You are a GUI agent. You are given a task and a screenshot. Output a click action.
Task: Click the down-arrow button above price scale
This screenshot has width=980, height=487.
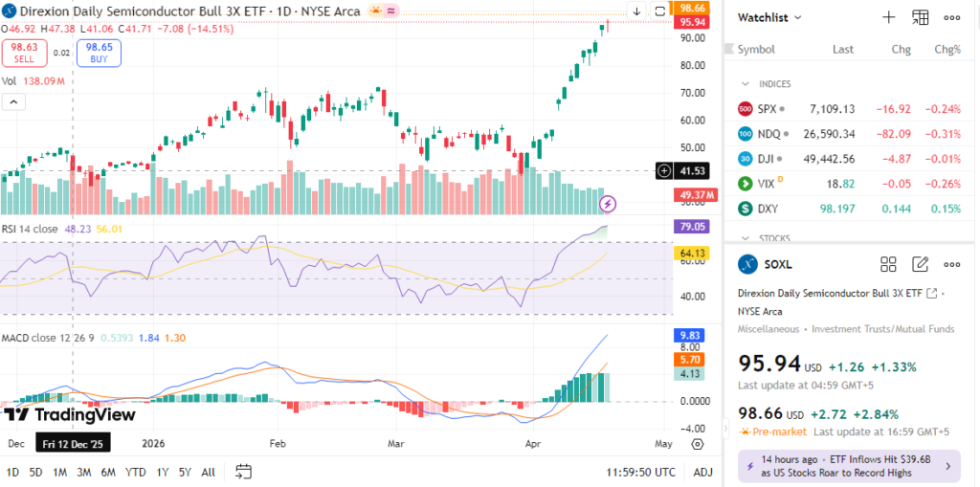[636, 11]
